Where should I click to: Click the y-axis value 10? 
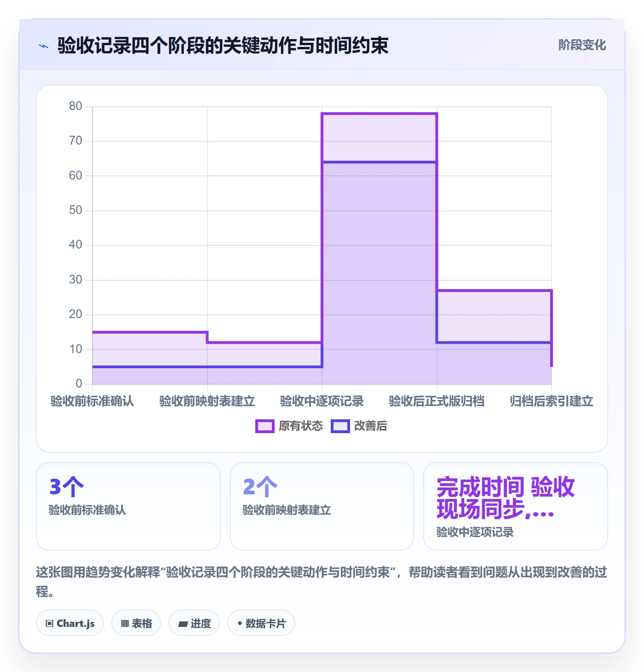75,349
